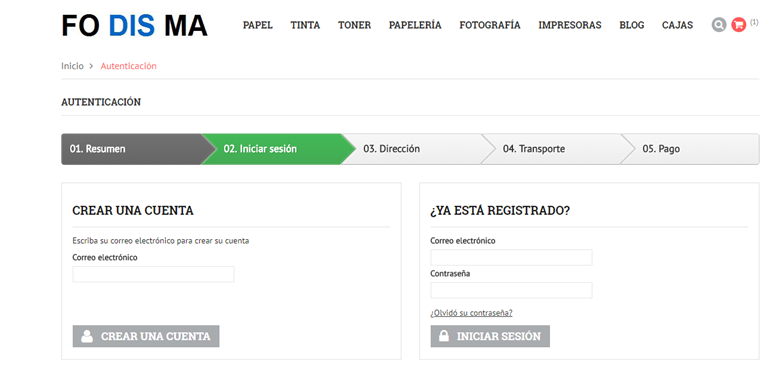Click the cart item count (1)

(x=754, y=22)
